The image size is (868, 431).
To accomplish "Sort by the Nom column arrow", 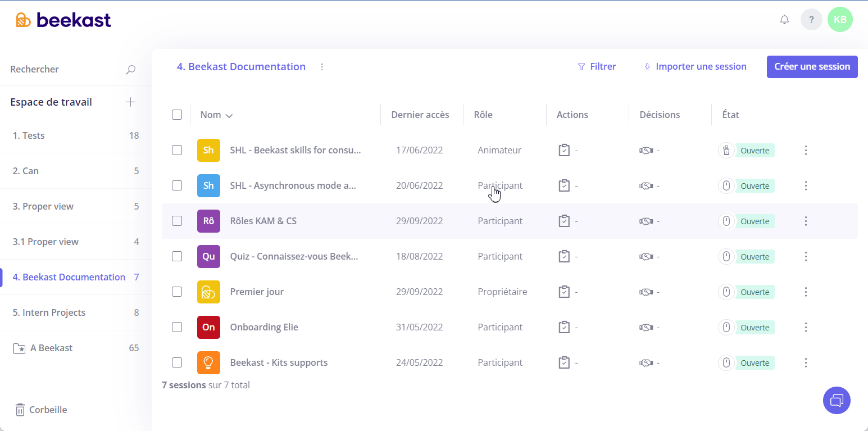I will pos(229,116).
